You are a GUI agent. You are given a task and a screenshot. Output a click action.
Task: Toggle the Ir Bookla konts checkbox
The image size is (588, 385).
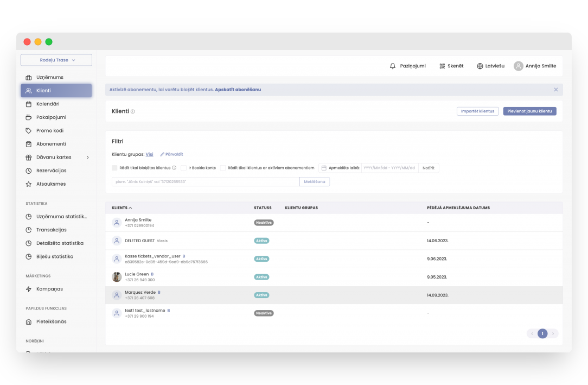tap(184, 168)
